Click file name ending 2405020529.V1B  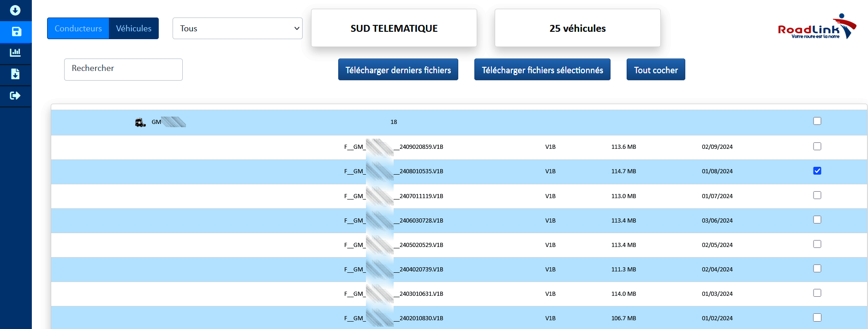pyautogui.click(x=394, y=245)
